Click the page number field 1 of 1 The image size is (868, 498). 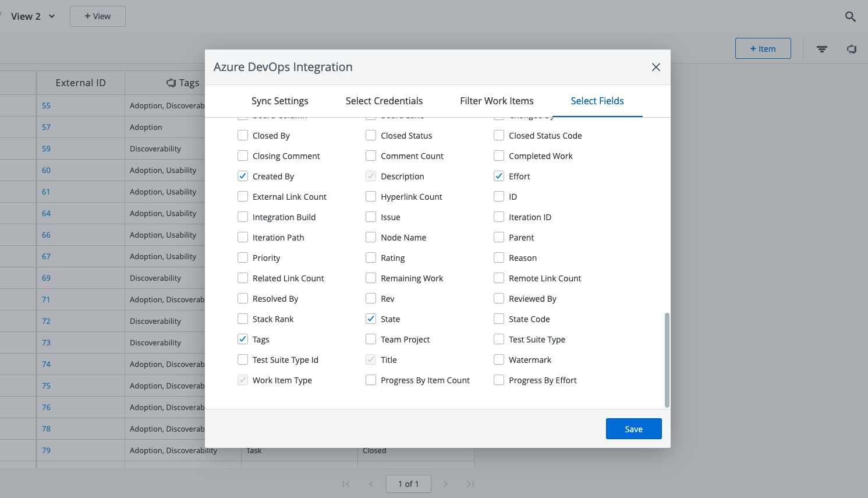409,484
